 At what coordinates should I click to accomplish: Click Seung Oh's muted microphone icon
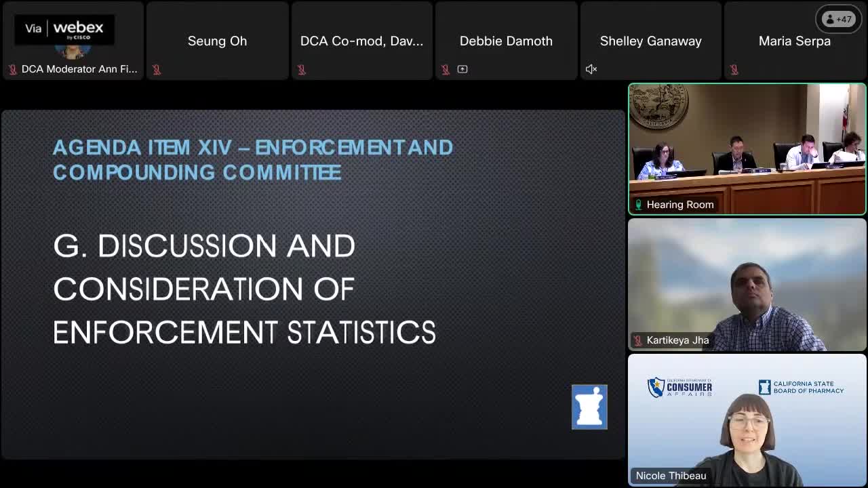click(x=157, y=69)
